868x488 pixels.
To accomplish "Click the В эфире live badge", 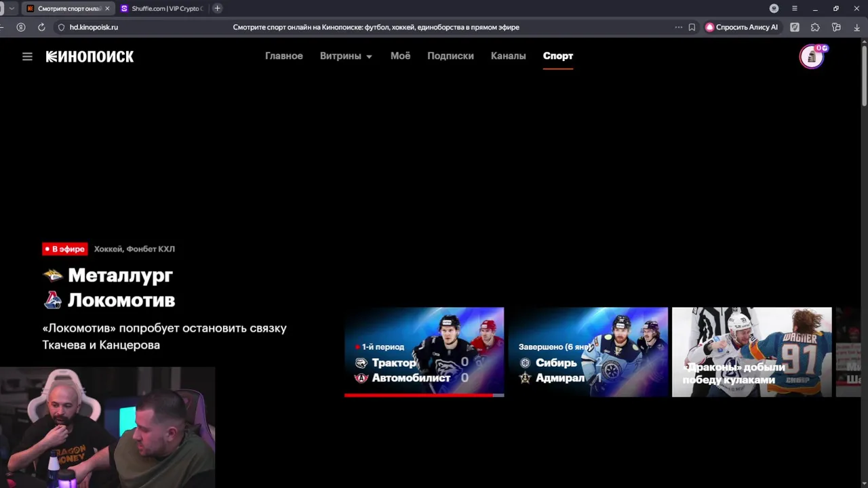I will click(65, 249).
